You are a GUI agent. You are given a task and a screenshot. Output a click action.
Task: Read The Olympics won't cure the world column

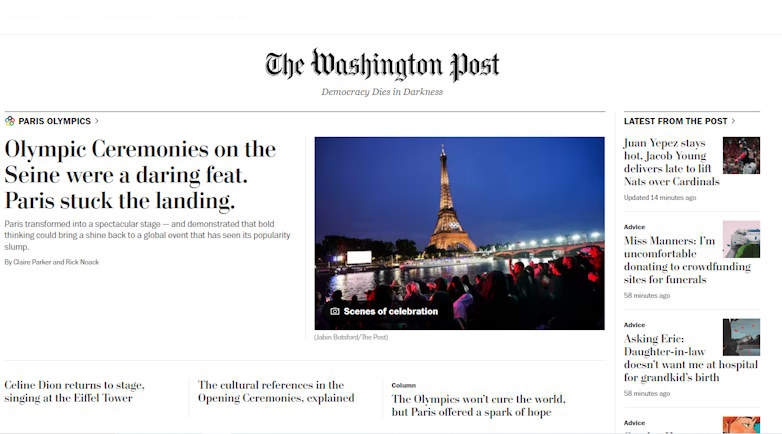click(478, 406)
